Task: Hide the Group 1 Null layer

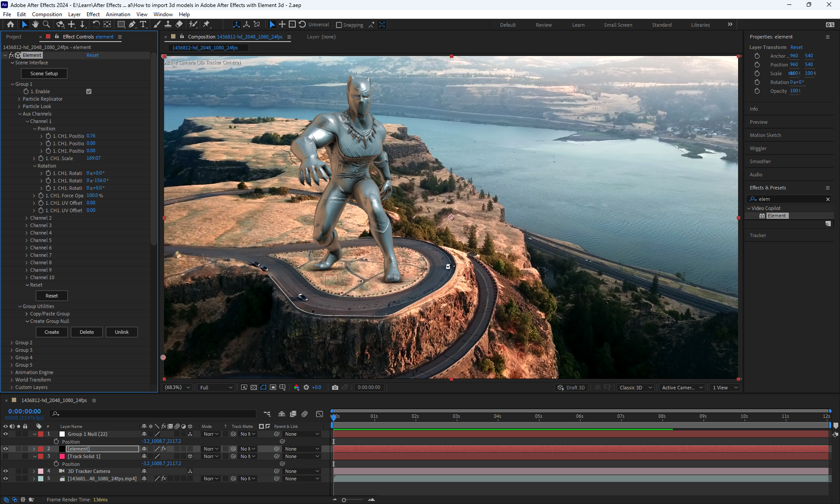Action: click(x=6, y=434)
